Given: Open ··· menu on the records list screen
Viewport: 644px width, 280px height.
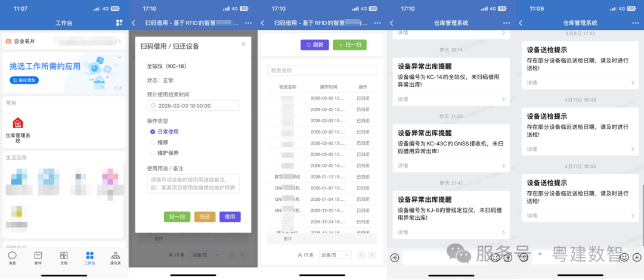Looking at the screenshot, I should pyautogui.click(x=377, y=23).
